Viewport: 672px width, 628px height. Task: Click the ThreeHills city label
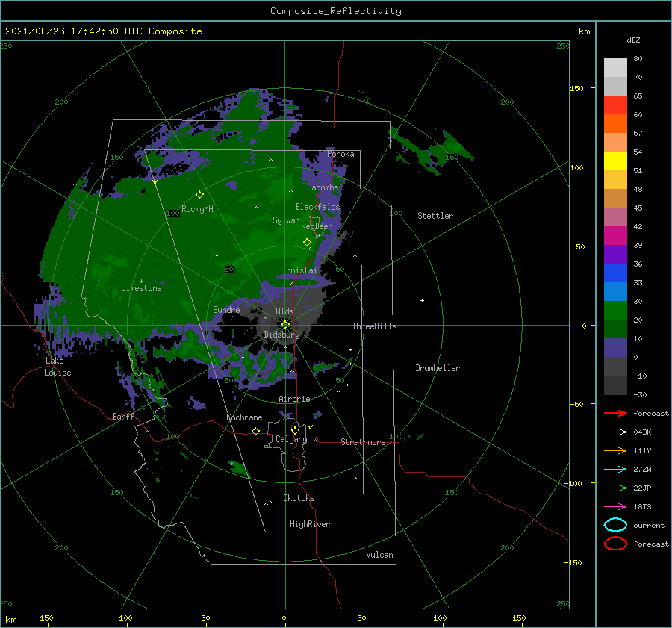(374, 326)
